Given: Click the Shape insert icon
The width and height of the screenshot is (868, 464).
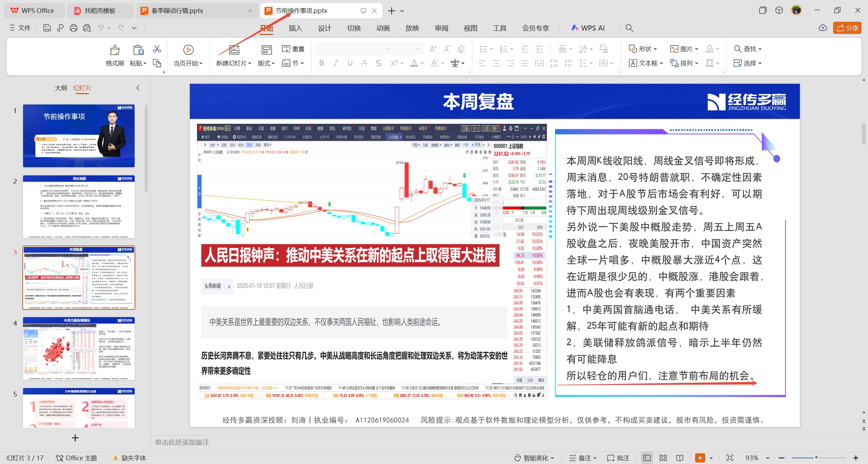Looking at the screenshot, I should pyautogui.click(x=633, y=49).
